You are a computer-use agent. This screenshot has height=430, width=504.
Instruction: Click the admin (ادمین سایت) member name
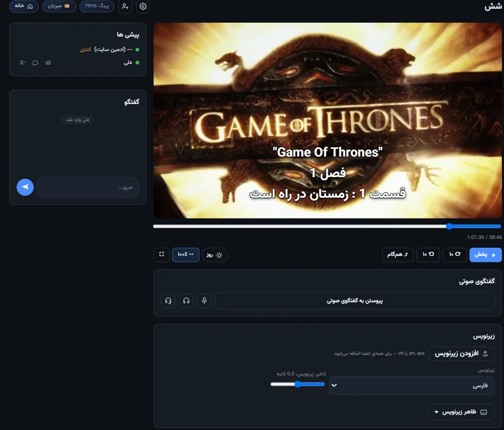[x=113, y=49]
